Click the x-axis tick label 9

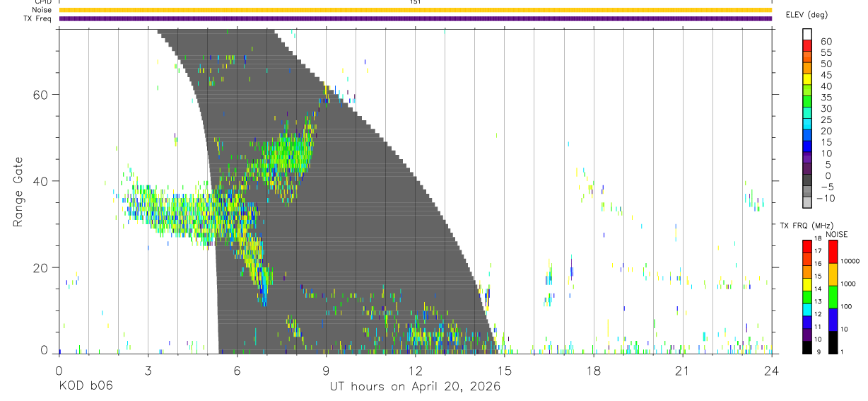tap(326, 370)
